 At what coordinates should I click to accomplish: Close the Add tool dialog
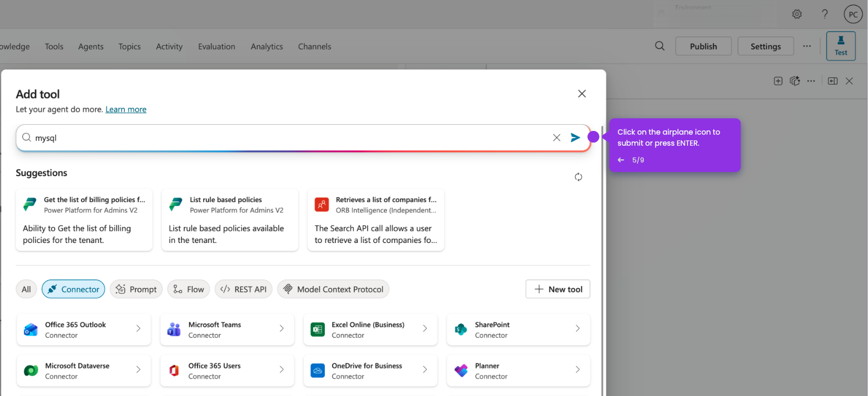(x=582, y=94)
